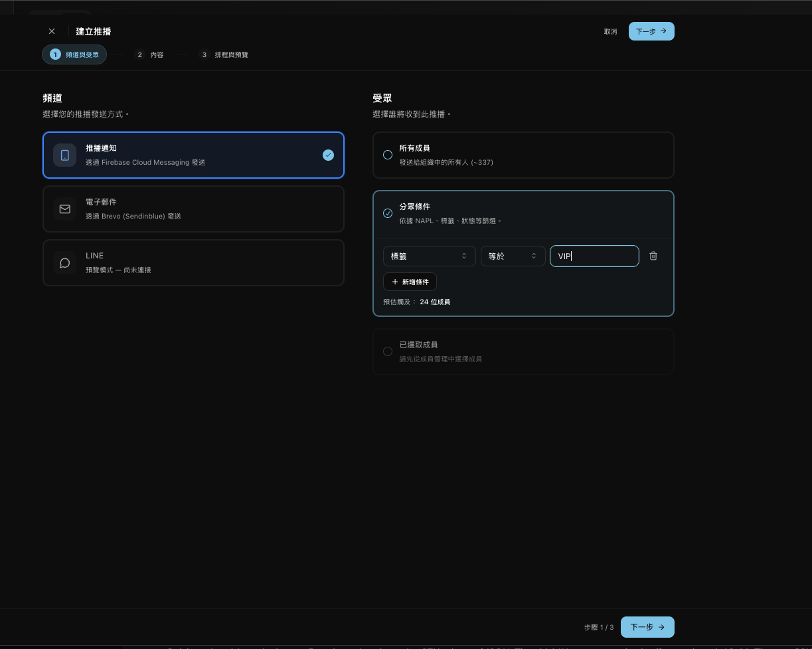Go to step 2 內容
This screenshot has width=812, height=649.
coord(150,54)
